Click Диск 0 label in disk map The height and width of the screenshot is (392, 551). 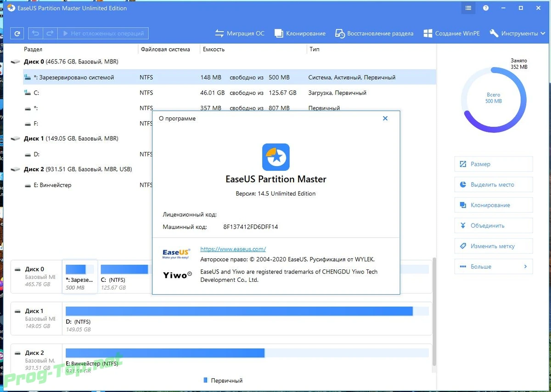point(34,269)
